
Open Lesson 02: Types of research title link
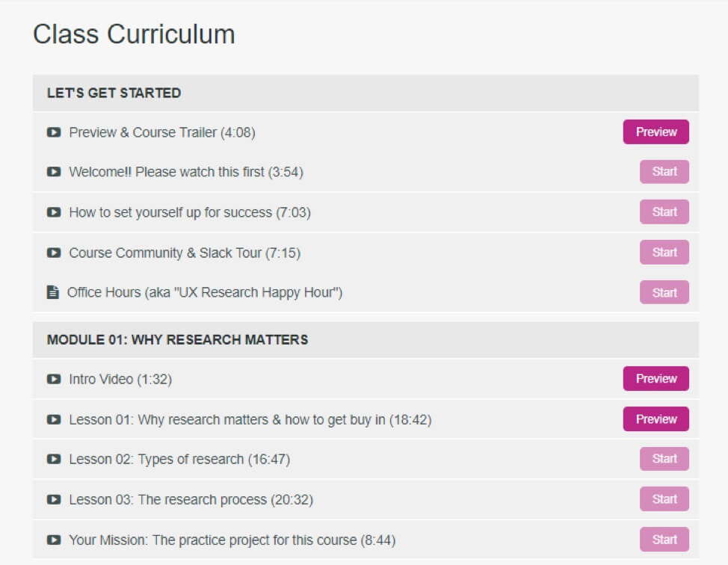179,459
